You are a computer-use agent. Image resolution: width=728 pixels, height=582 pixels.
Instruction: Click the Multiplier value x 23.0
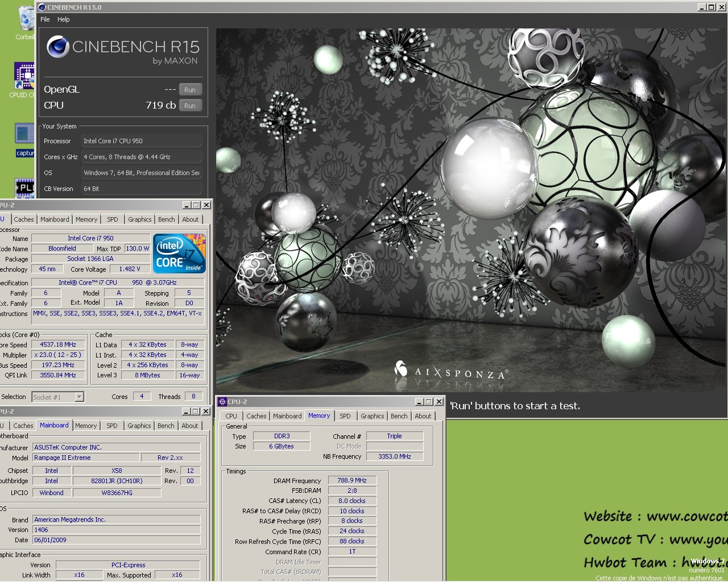tap(58, 355)
